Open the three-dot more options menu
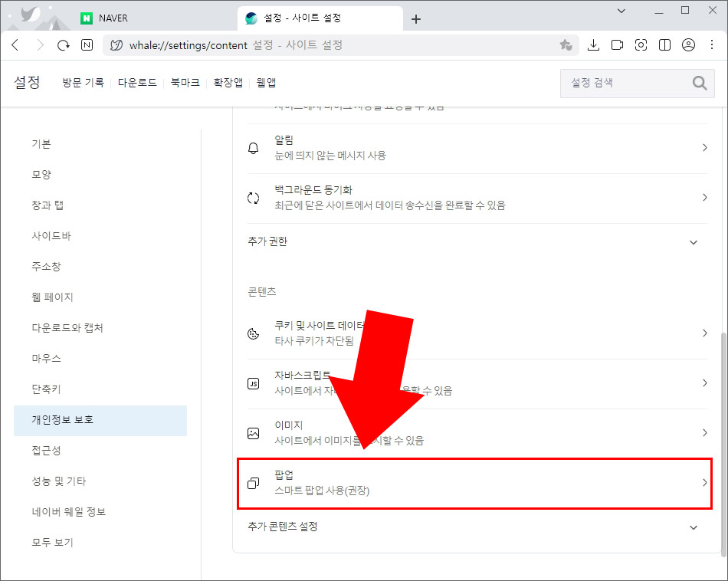Image resolution: width=728 pixels, height=581 pixels. point(711,44)
